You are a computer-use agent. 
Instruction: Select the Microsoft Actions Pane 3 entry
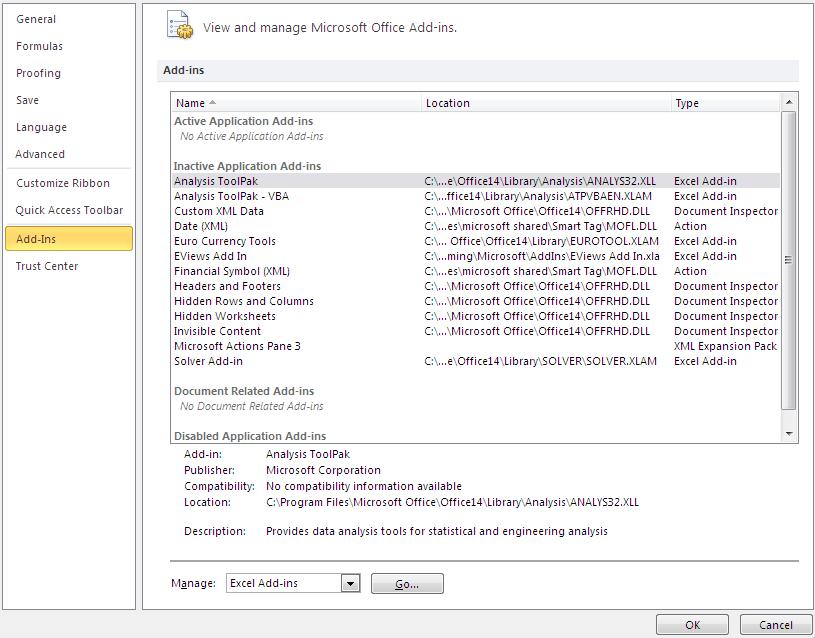point(476,346)
